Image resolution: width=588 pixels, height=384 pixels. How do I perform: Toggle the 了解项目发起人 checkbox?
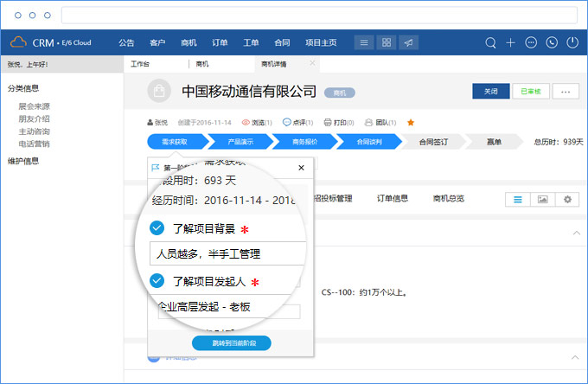(x=157, y=280)
